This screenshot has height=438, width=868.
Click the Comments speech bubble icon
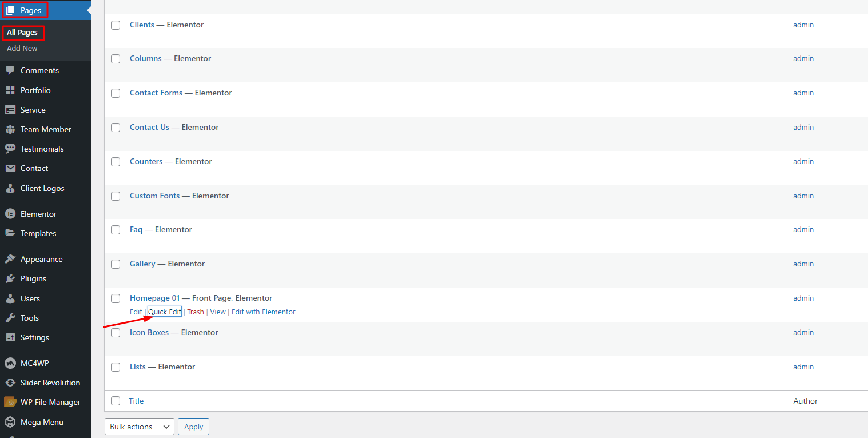(10, 70)
